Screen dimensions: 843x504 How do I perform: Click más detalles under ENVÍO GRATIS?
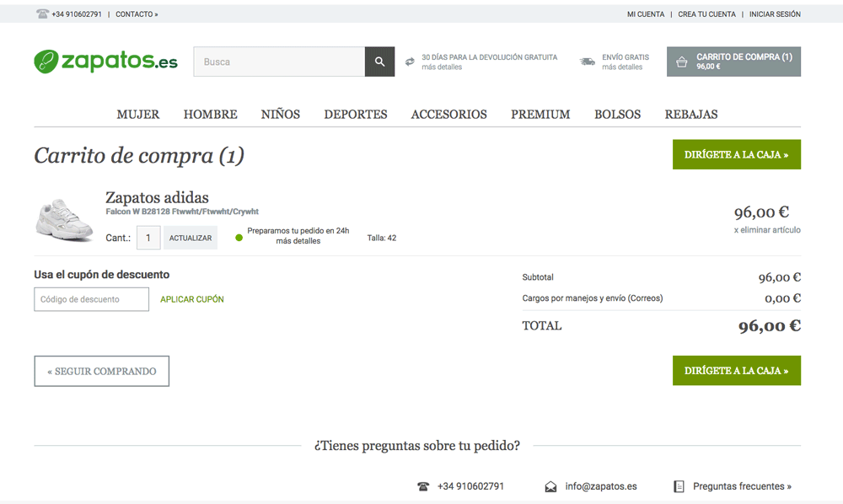pyautogui.click(x=622, y=67)
